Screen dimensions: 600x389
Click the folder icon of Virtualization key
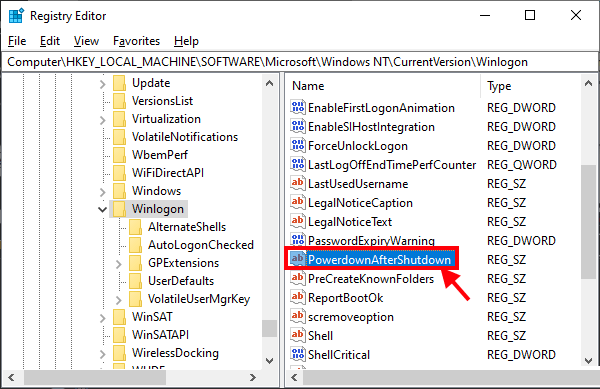[119, 119]
